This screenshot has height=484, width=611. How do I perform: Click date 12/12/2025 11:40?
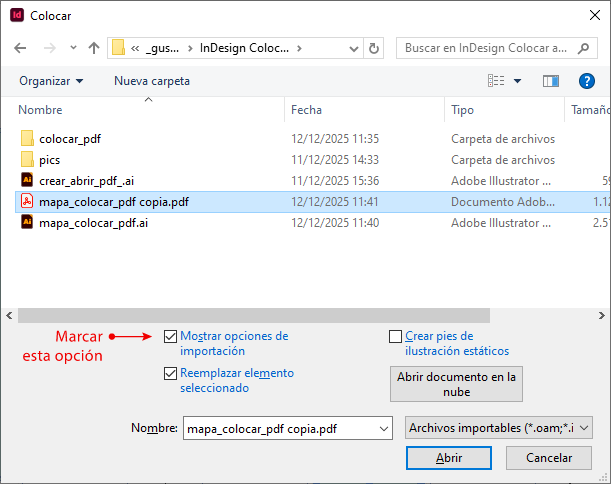click(x=335, y=223)
